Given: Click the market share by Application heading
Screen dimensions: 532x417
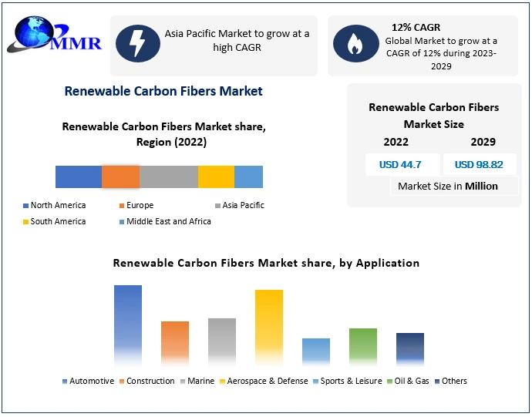Looking at the screenshot, I should (266, 263).
